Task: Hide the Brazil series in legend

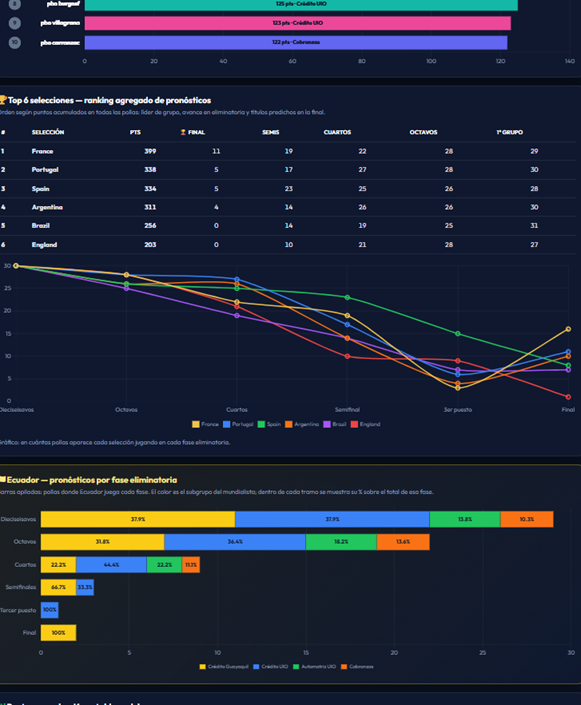Action: point(335,424)
